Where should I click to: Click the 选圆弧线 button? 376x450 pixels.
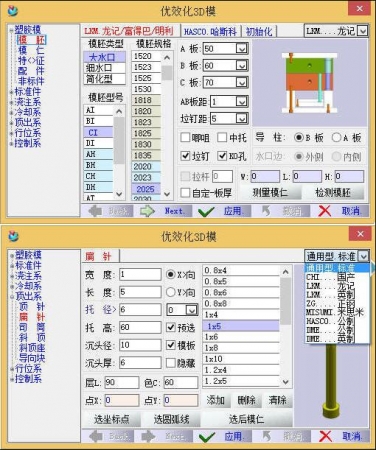tap(171, 419)
